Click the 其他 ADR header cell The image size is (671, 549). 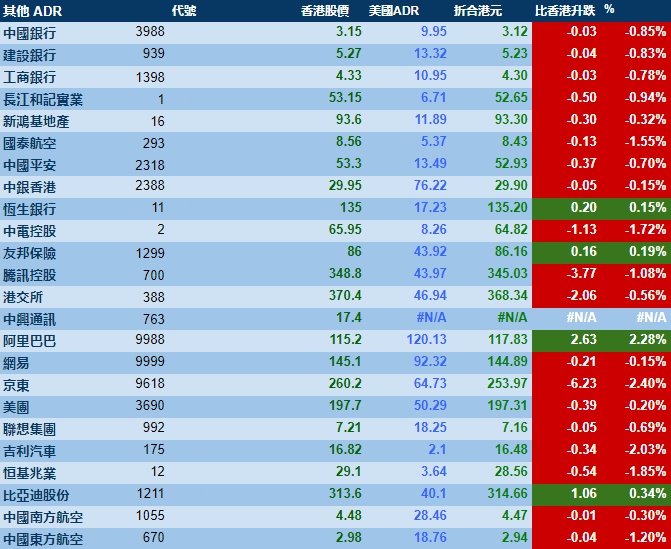[x=33, y=11]
